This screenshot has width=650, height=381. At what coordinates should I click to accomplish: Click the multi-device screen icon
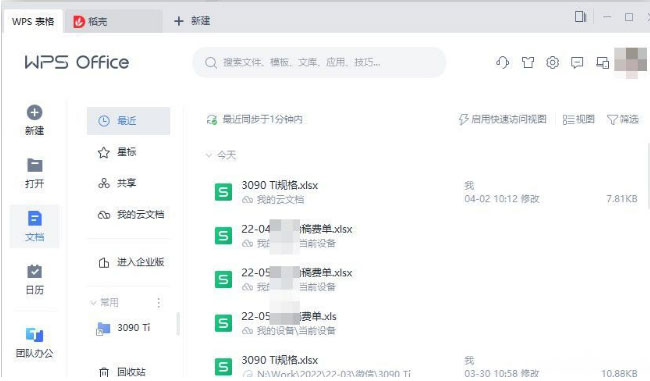tap(602, 63)
